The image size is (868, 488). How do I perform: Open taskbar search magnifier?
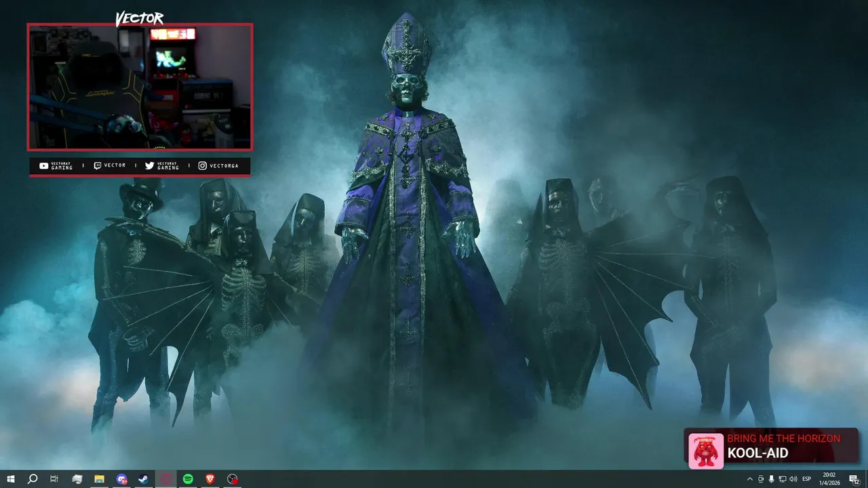tap(33, 479)
